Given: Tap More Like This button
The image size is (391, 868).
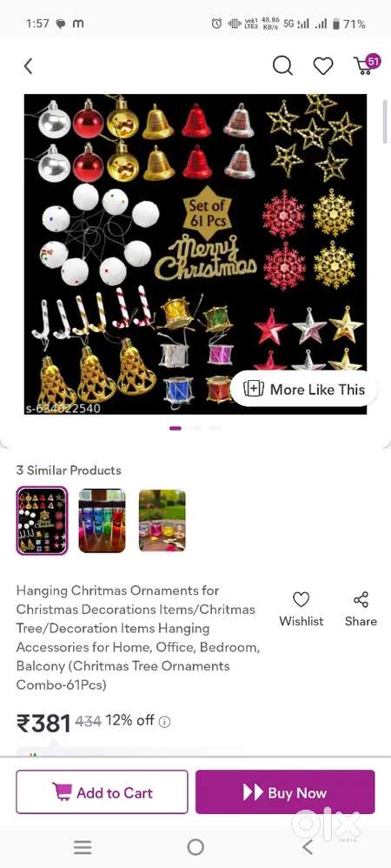Looking at the screenshot, I should click(x=303, y=389).
